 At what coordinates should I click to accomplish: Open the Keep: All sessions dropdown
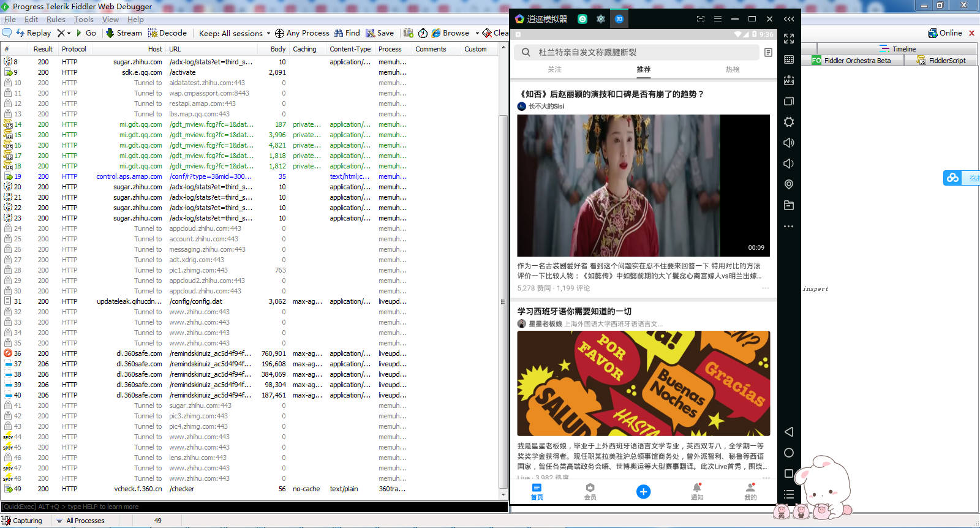(235, 33)
